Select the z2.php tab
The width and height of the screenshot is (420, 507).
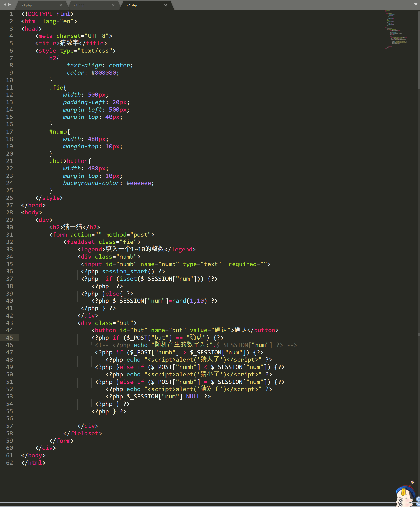pos(132,5)
